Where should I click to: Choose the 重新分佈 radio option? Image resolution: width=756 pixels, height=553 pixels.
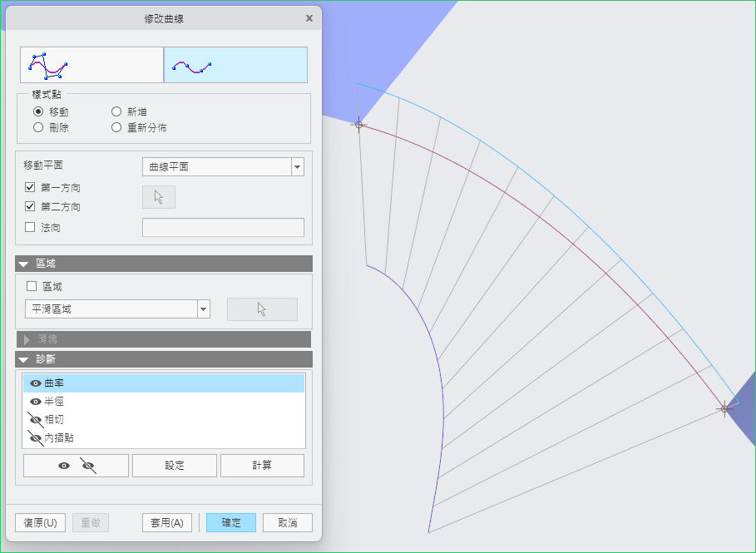click(117, 128)
